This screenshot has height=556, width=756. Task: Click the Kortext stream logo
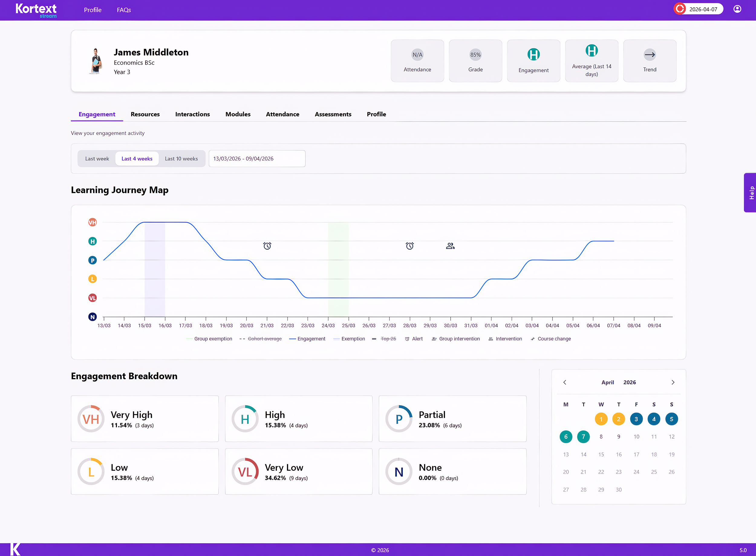(36, 10)
